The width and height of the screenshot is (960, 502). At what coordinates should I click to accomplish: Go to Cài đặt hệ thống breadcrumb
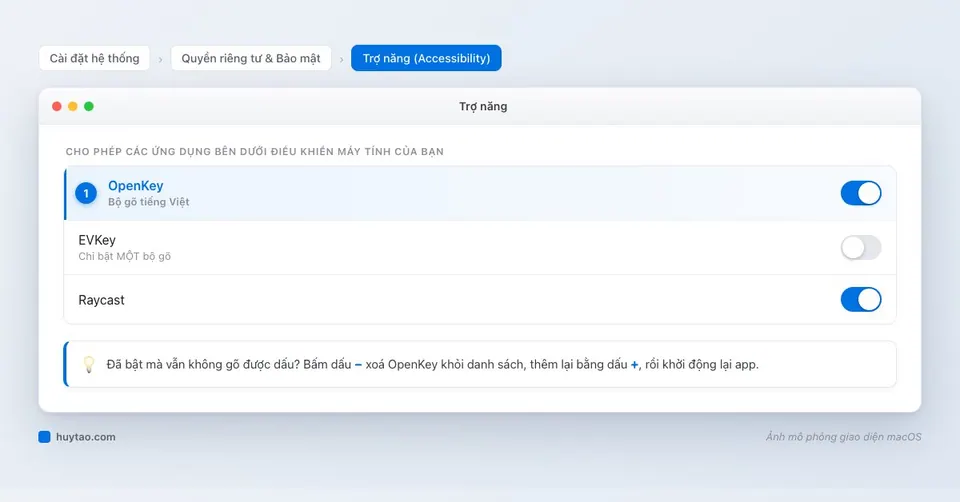(94, 58)
